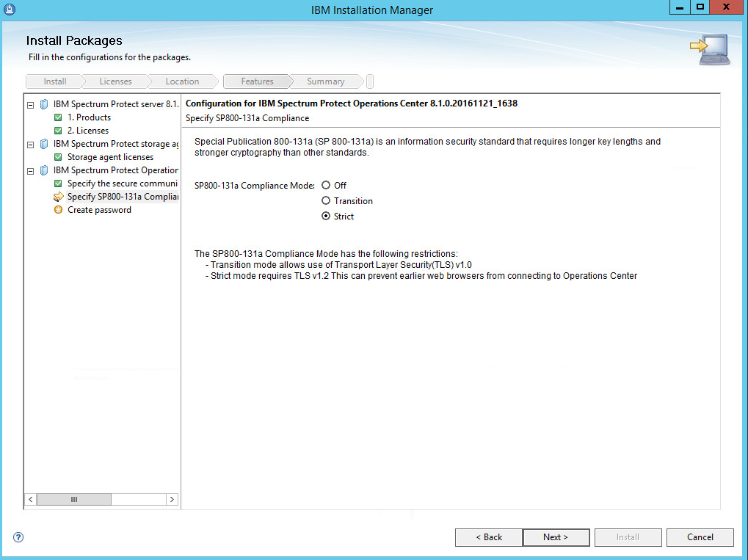748x560 pixels.
Task: Go to the Features wizard step
Action: coord(257,81)
